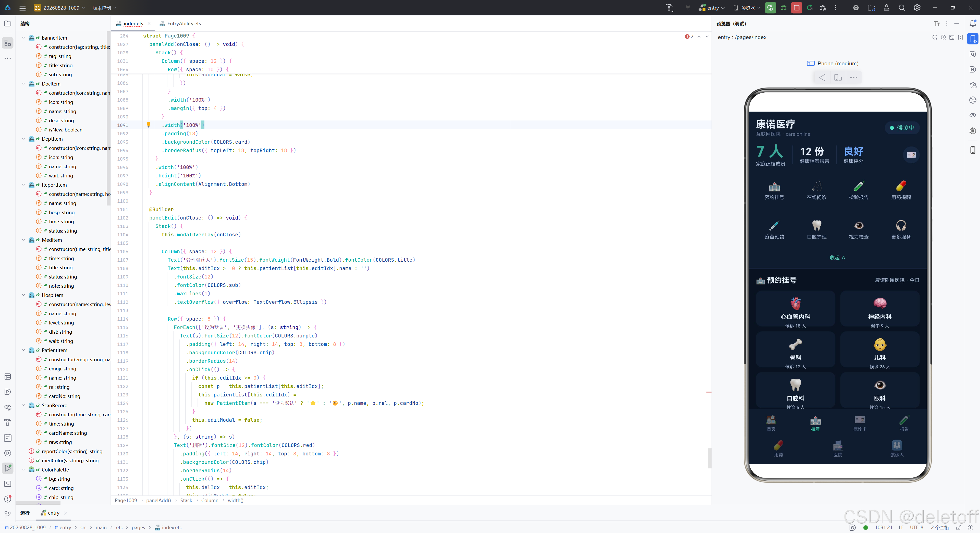Click previewer back arrow button
Viewport: 980px width, 533px height.
pos(822,78)
